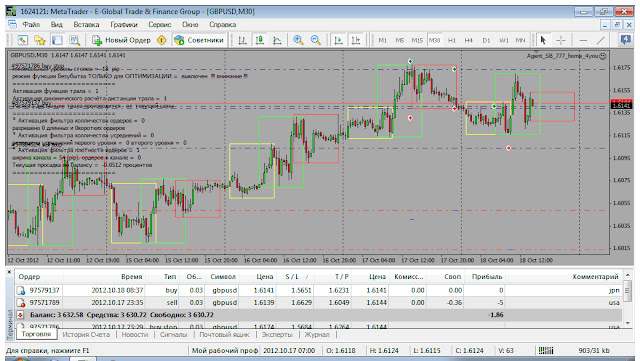This screenshot has width=640, height=361.
Task: Toggle the Советники expert advisors button
Action: click(x=199, y=40)
